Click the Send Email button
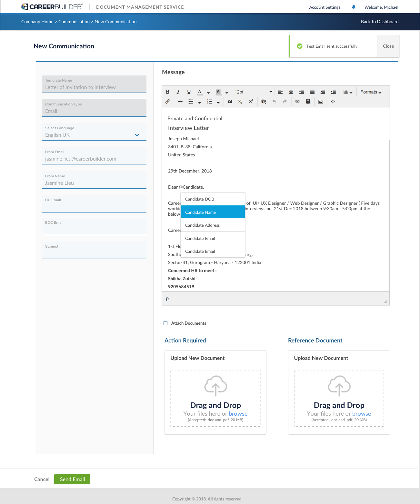 point(72,479)
